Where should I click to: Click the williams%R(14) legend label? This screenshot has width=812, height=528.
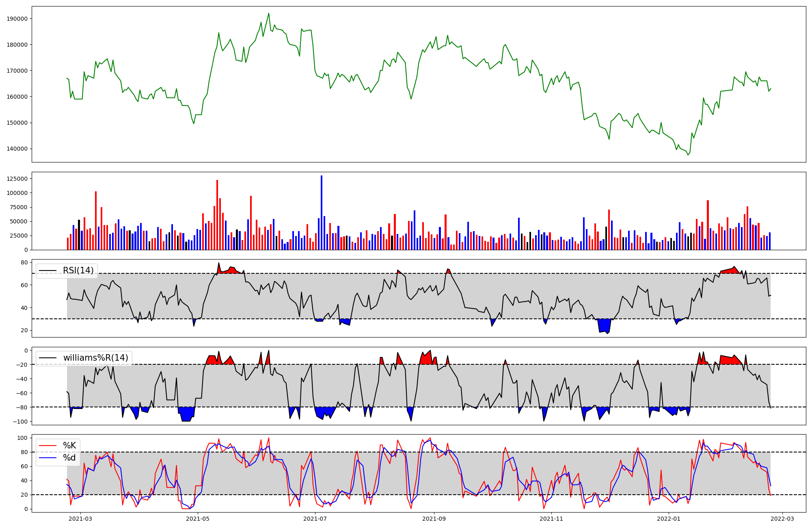[x=95, y=358]
